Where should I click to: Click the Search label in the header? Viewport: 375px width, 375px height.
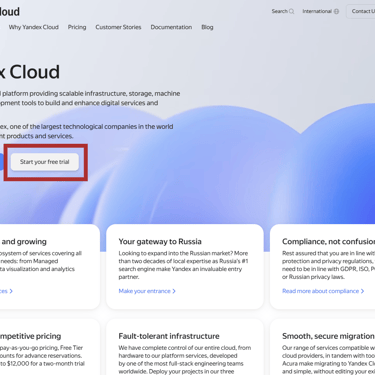click(x=279, y=11)
